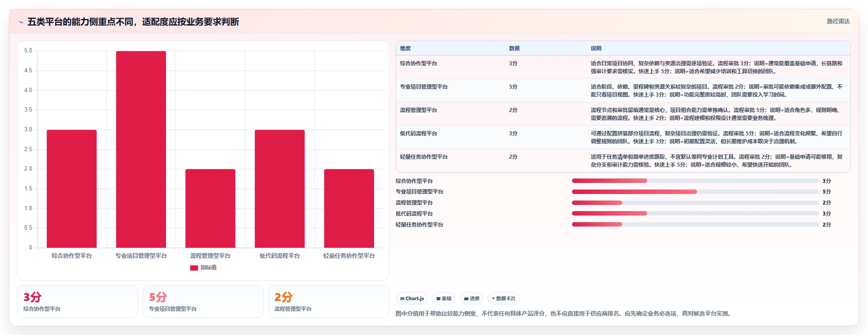Click the 专业项目管理型平台 progress bar
Viewport: 868px width, 335px height.
695,192
